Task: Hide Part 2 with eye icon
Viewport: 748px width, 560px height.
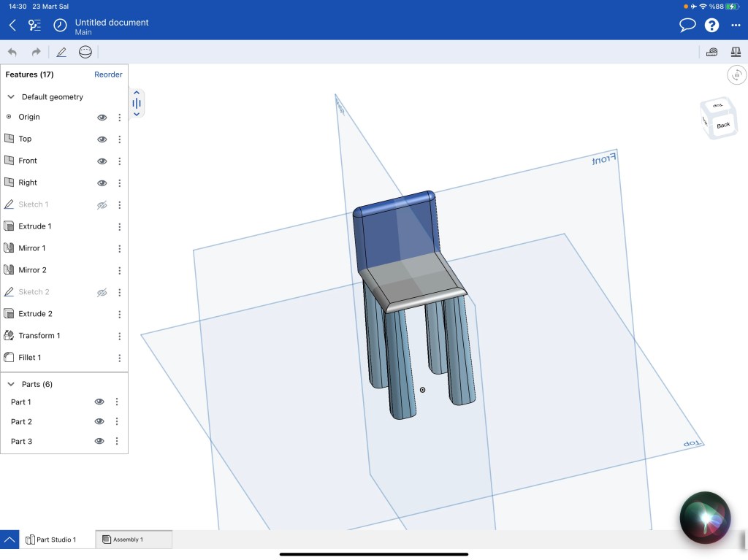Action: coord(99,422)
